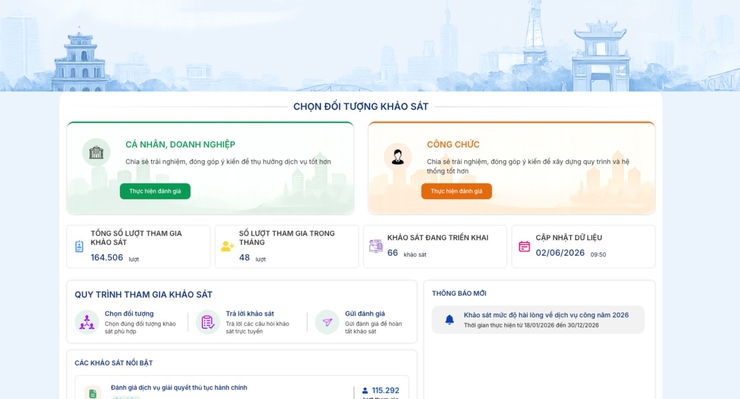The width and height of the screenshot is (740, 399).
Task: Click the Gửi đánh giá paper plane icon
Action: point(327,322)
